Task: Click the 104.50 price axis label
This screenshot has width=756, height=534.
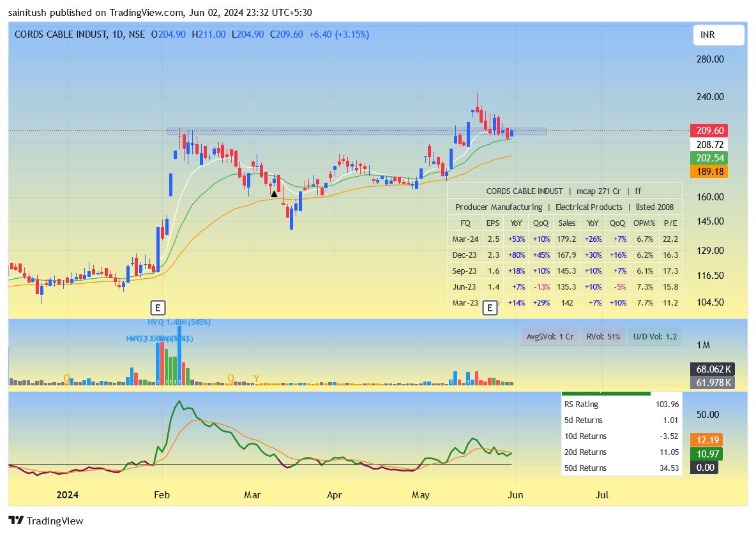Action: click(x=710, y=302)
